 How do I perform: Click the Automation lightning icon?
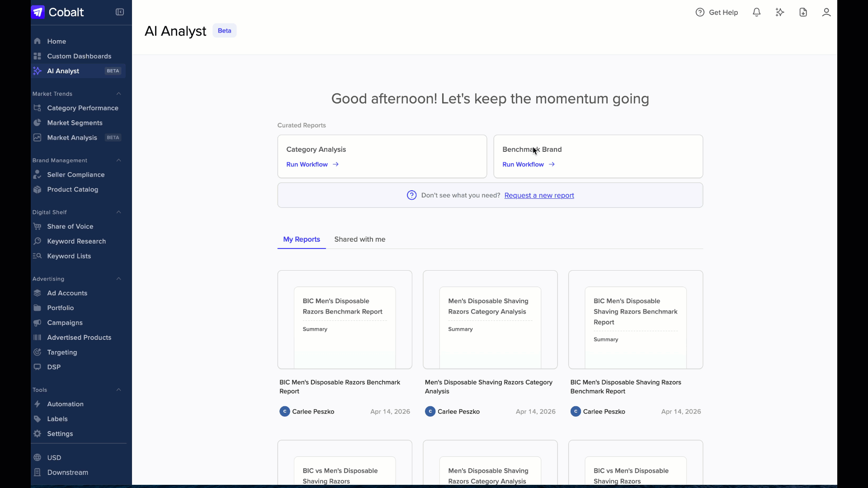coord(38,404)
